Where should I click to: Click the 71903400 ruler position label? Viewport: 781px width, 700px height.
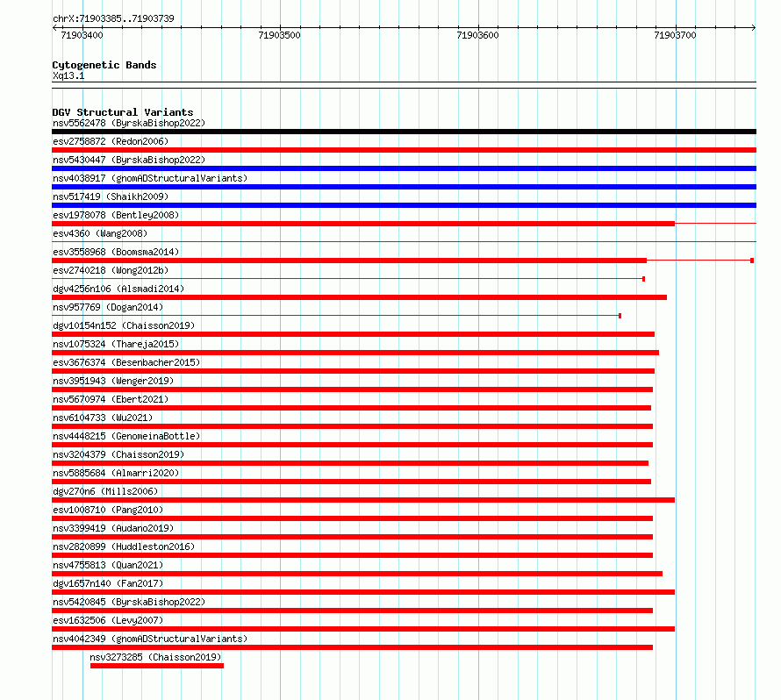coord(82,35)
